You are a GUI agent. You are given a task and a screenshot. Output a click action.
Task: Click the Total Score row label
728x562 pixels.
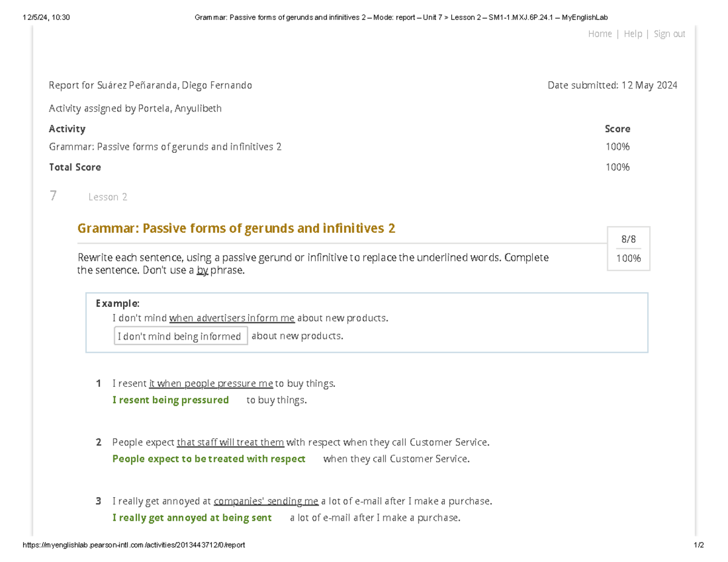[75, 167]
